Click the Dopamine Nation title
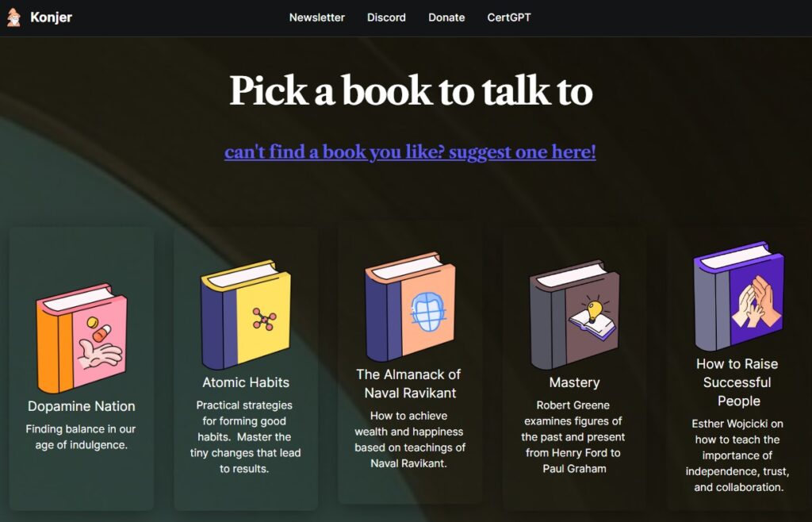The height and width of the screenshot is (522, 812). tap(82, 406)
